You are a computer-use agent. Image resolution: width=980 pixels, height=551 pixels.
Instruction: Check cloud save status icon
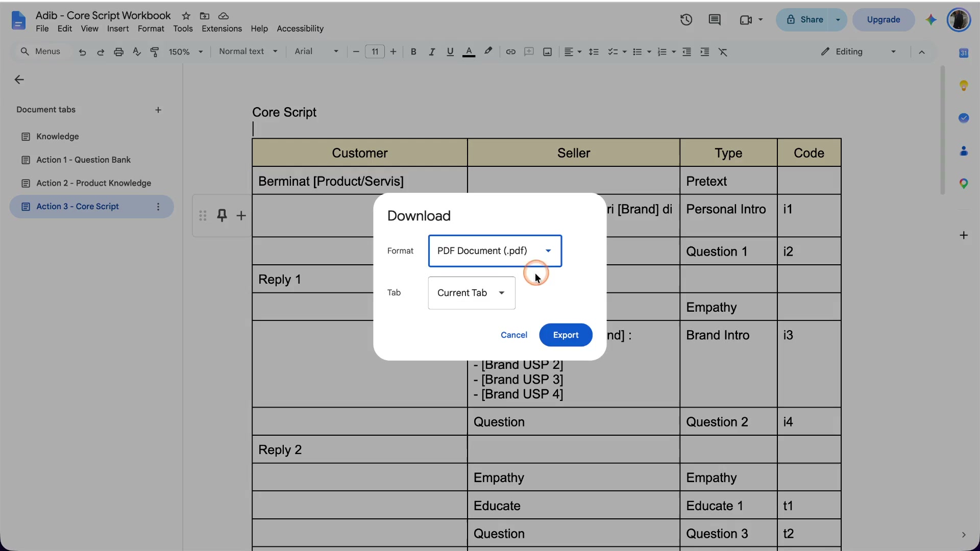pos(223,16)
